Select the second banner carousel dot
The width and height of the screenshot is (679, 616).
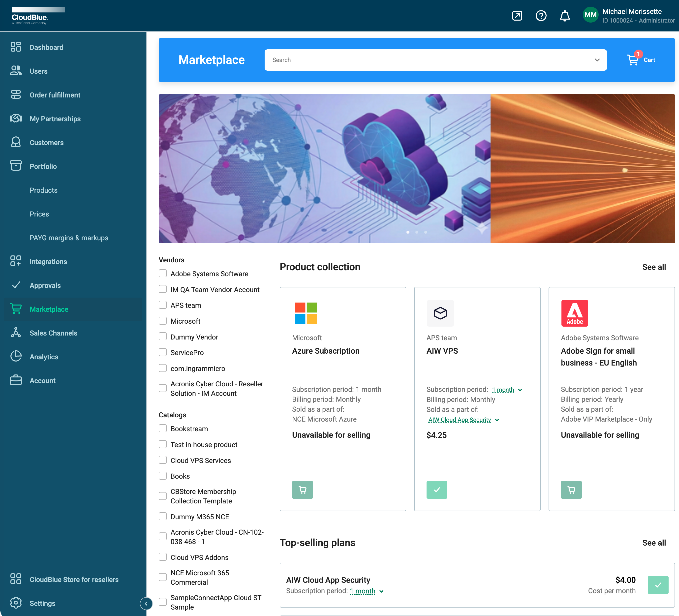pyautogui.click(x=417, y=232)
